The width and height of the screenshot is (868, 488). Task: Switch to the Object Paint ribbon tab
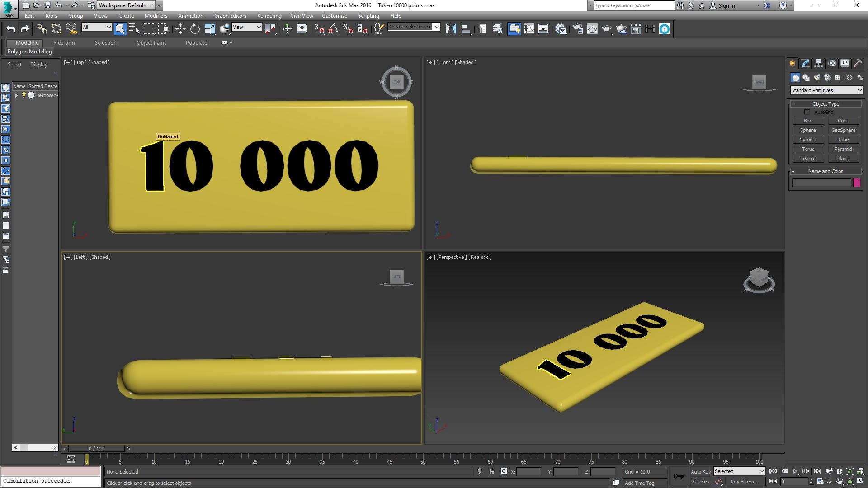151,43
